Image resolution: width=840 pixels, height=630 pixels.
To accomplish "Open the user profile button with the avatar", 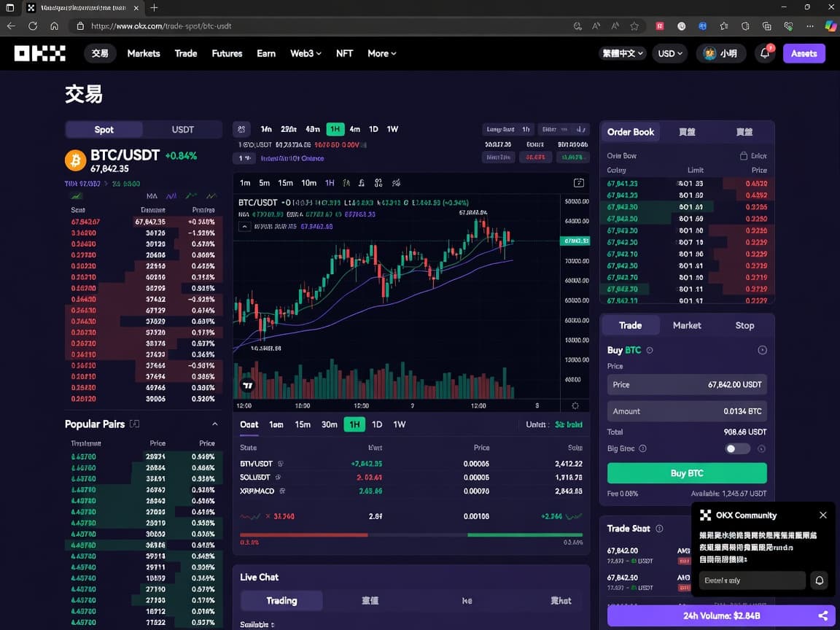I will point(721,53).
